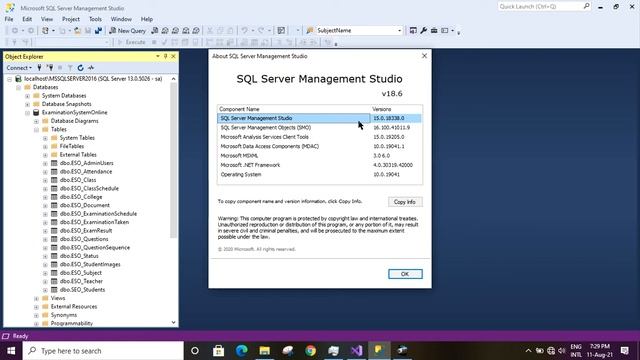Click the toolbox icon in the toolbar
The image size is (640, 360).
[x=434, y=31]
